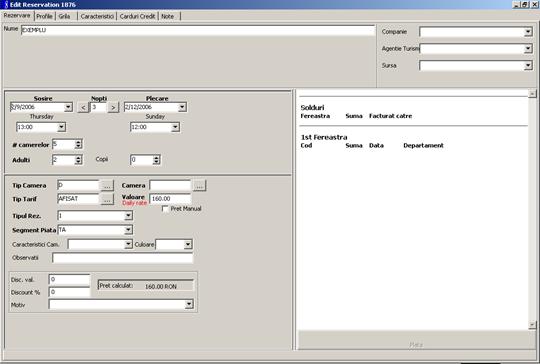Viewport: 540px width, 364px height.
Task: Click the Departament column header
Action: point(423,145)
